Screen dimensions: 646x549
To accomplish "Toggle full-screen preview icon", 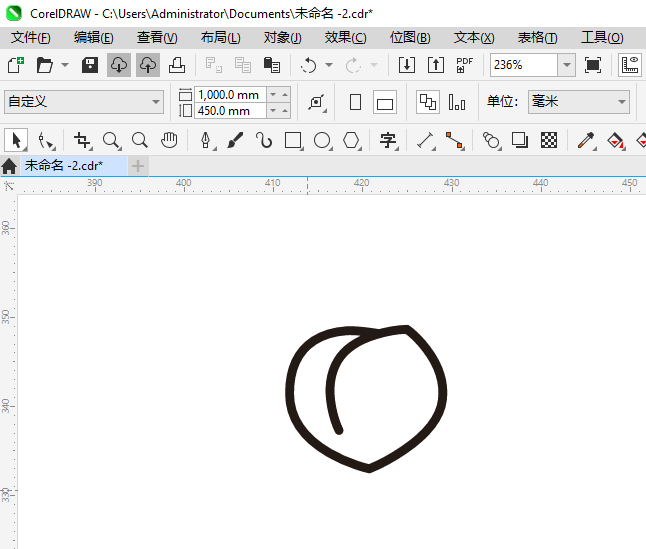I will (593, 65).
